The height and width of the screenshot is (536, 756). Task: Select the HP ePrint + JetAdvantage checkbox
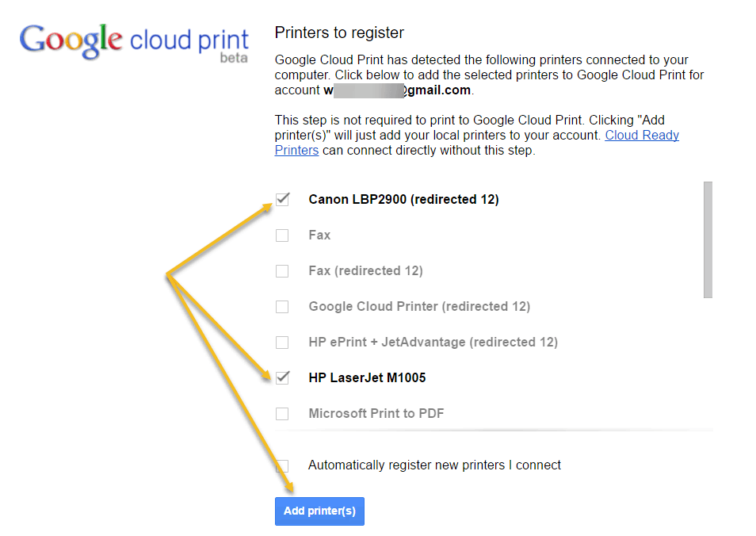[282, 343]
